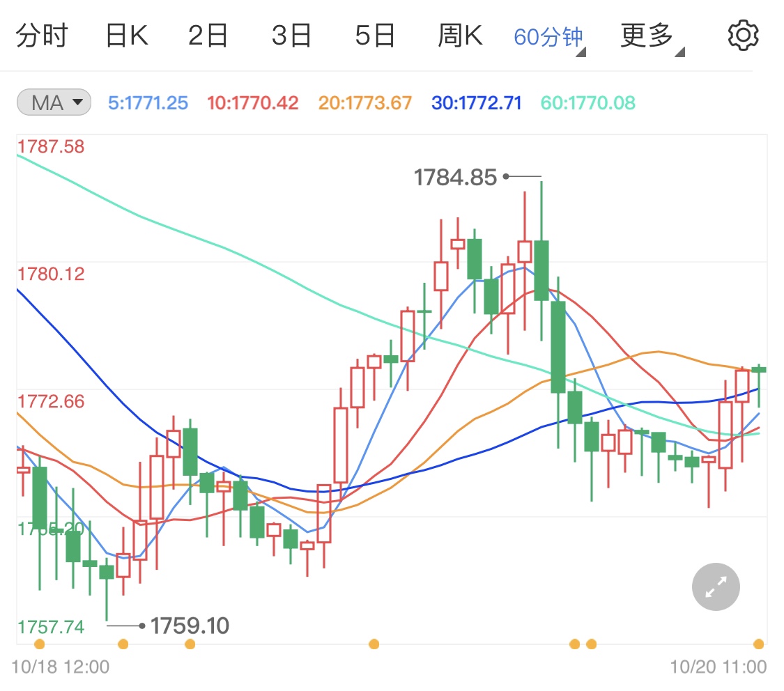
Task: Open the MA indicator dropdown
Action: coord(54,102)
